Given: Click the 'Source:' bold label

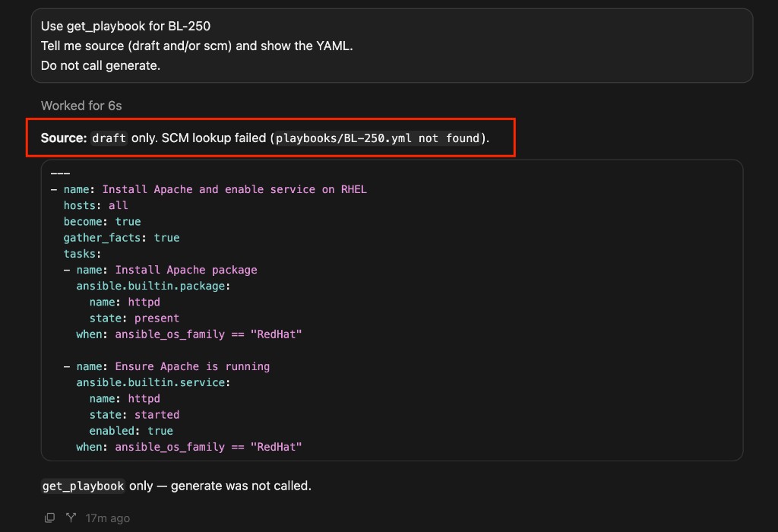Looking at the screenshot, I should [x=64, y=138].
